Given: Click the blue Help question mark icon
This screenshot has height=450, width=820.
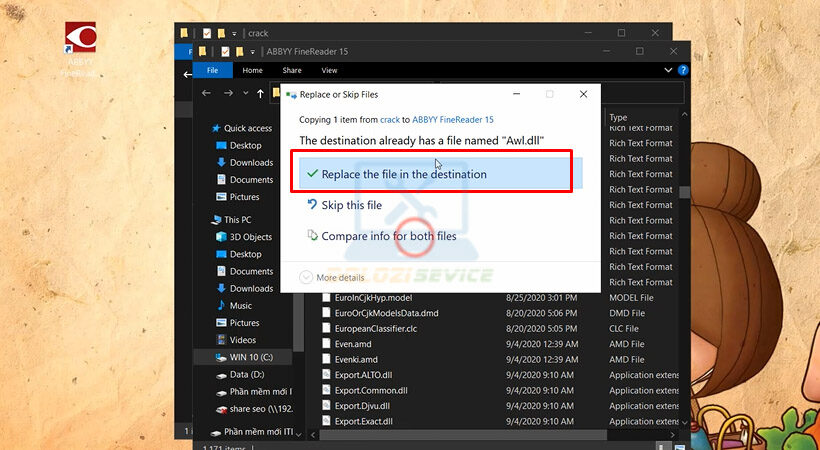Looking at the screenshot, I should 683,71.
